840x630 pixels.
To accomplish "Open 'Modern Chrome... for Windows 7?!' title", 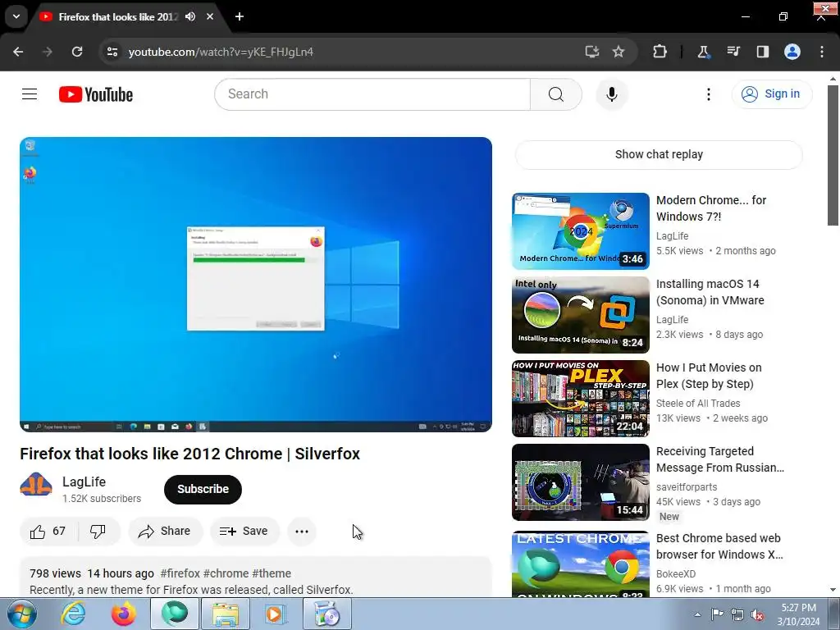I will click(x=711, y=208).
